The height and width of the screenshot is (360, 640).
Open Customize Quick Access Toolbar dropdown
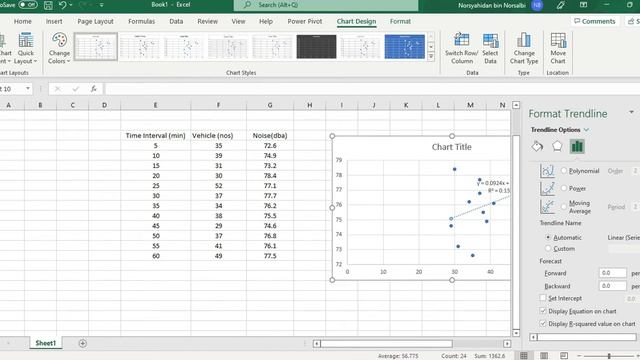pos(101,5)
